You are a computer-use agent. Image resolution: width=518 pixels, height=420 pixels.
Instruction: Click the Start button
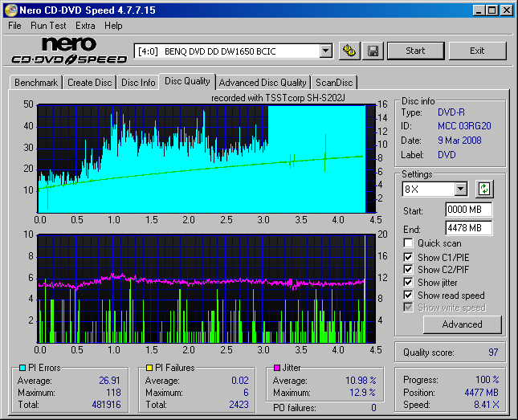(415, 51)
